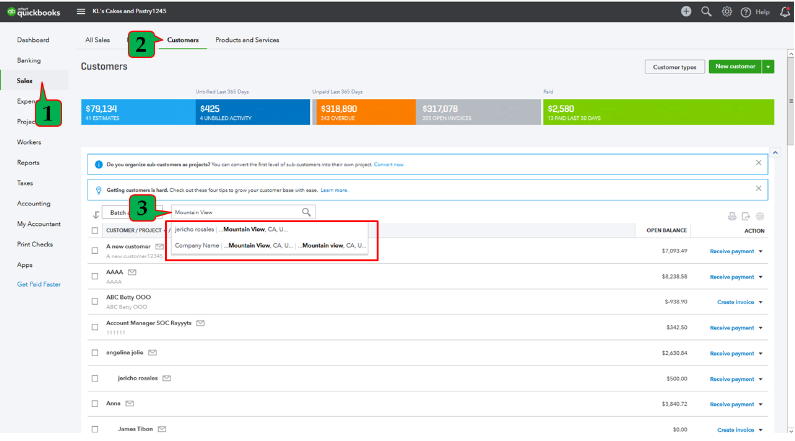Check the box for James Tibon
Image resolution: width=795 pixels, height=441 pixels.
[95, 429]
